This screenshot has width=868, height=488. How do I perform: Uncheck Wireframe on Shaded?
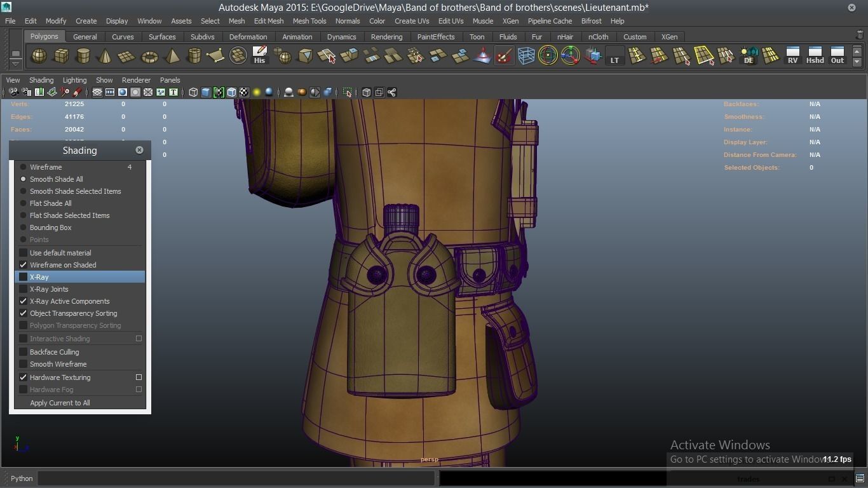pos(24,265)
